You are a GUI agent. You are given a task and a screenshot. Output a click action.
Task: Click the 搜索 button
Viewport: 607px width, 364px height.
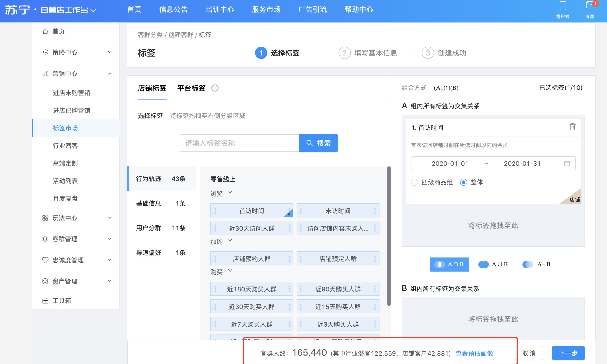(319, 143)
